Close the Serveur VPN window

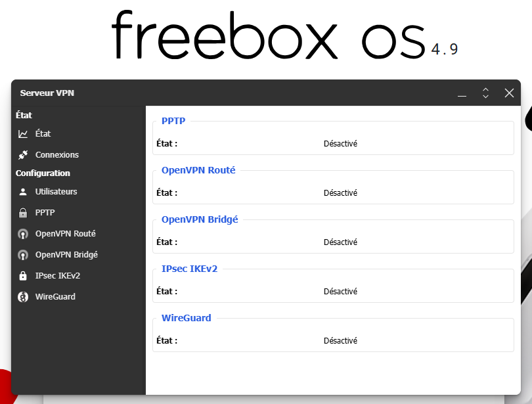[509, 93]
